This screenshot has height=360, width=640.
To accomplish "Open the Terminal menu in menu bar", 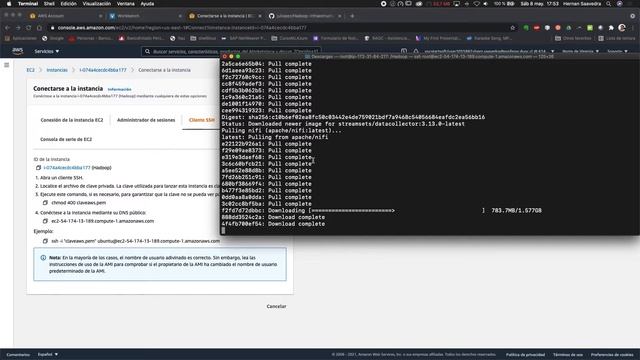I will [x=28, y=4].
